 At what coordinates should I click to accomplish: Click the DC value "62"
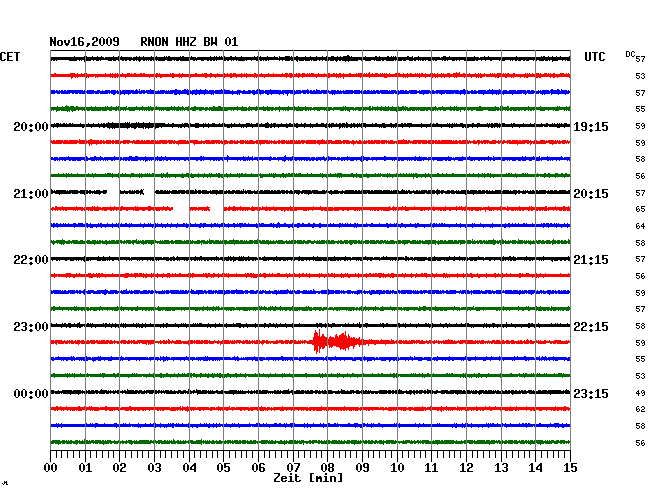click(x=640, y=409)
